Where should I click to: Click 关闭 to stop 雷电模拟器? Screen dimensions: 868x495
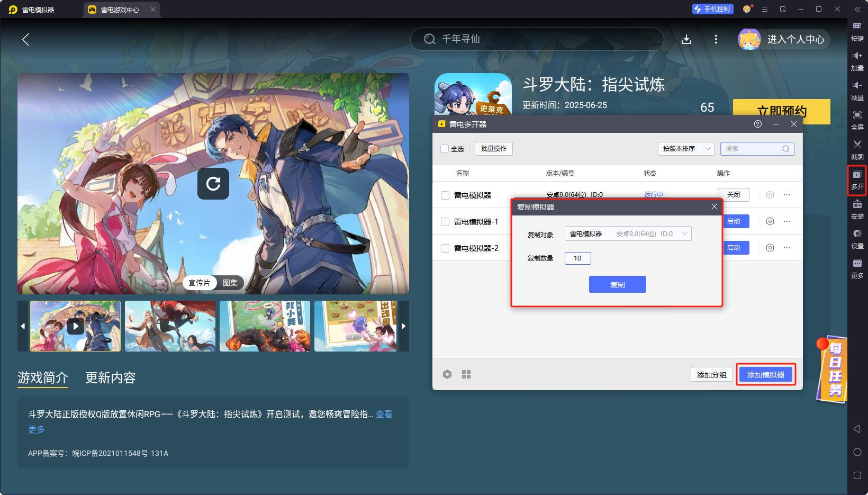tap(734, 195)
